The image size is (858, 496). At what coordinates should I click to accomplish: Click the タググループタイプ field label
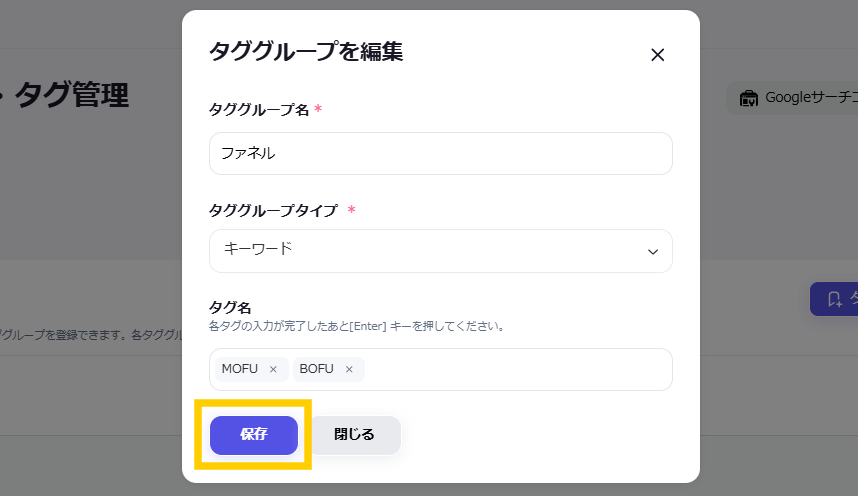tap(272, 210)
